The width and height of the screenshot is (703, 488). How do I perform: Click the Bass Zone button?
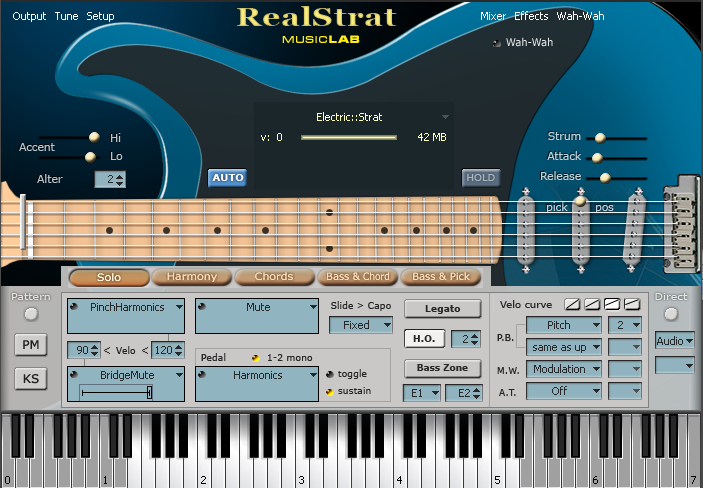click(x=443, y=368)
